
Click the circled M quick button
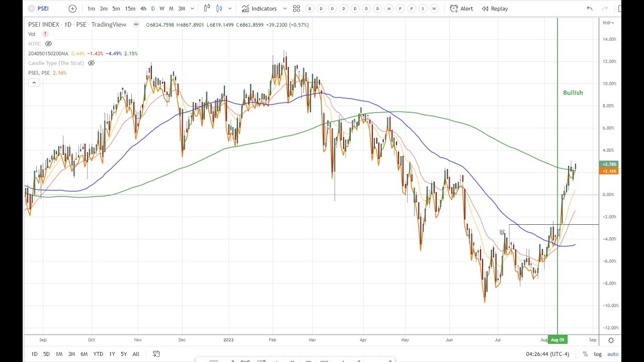click(x=389, y=9)
